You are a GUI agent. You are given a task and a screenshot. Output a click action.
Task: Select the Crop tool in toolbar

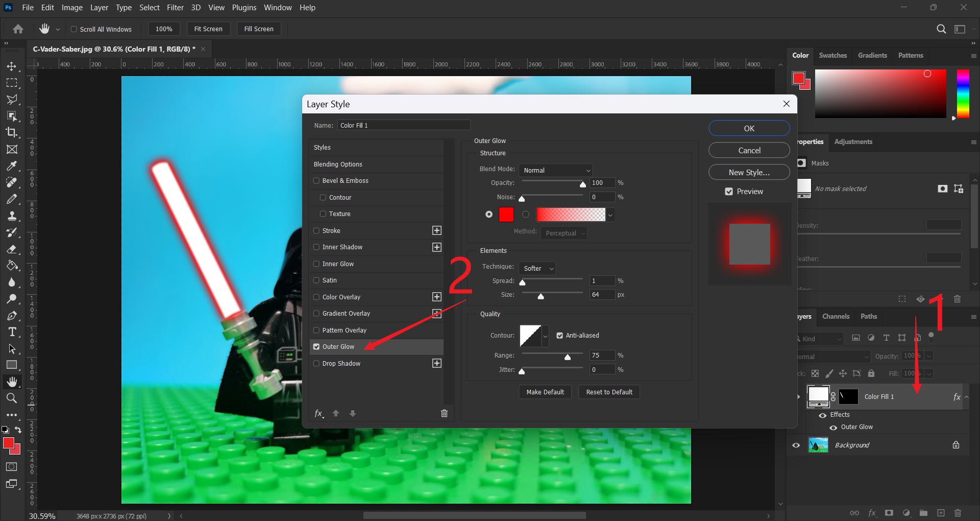tap(12, 132)
